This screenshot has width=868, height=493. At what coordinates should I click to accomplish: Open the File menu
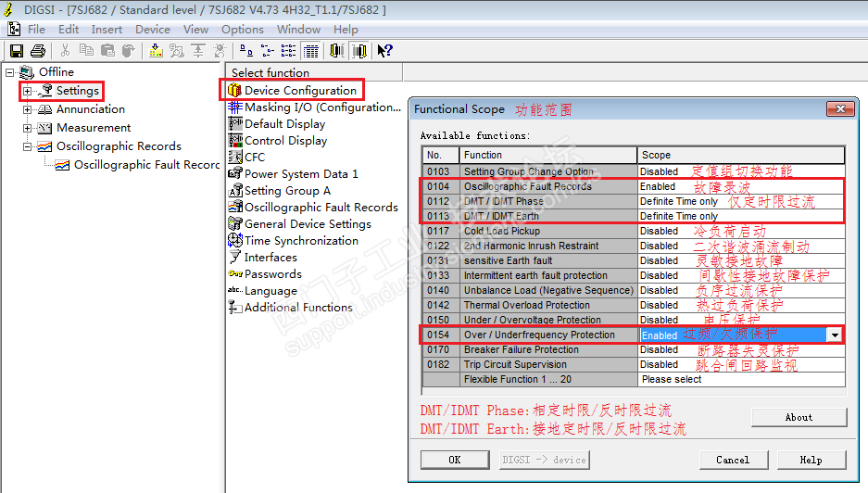pos(36,30)
